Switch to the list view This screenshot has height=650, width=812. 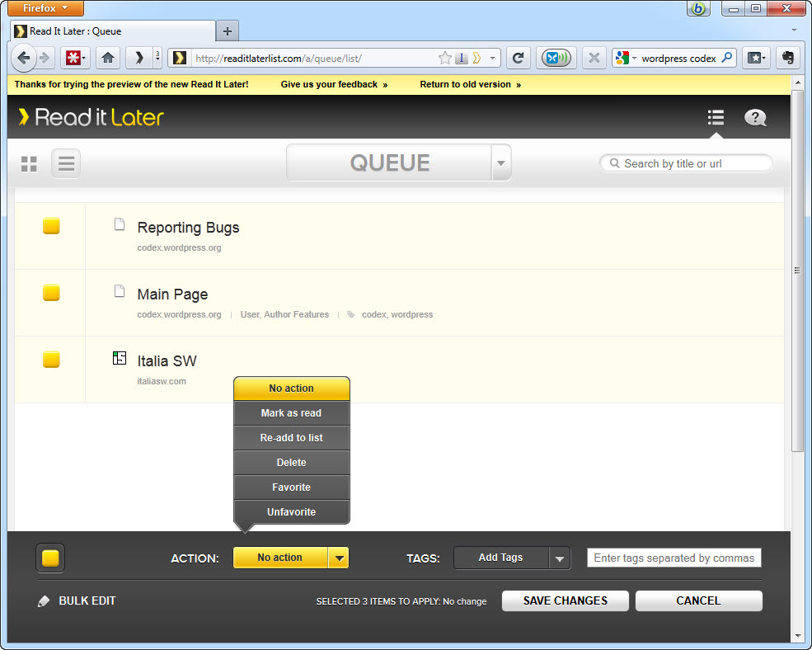click(66, 164)
